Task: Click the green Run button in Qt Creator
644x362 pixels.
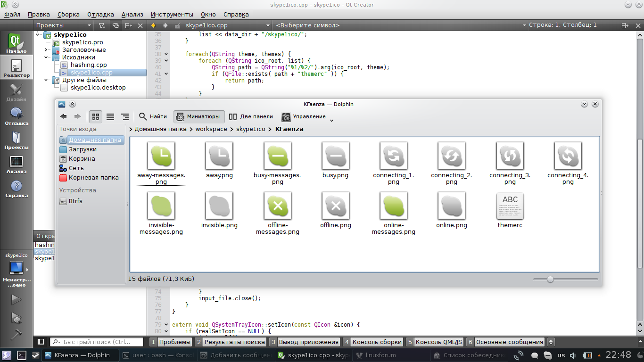Action: (x=17, y=299)
